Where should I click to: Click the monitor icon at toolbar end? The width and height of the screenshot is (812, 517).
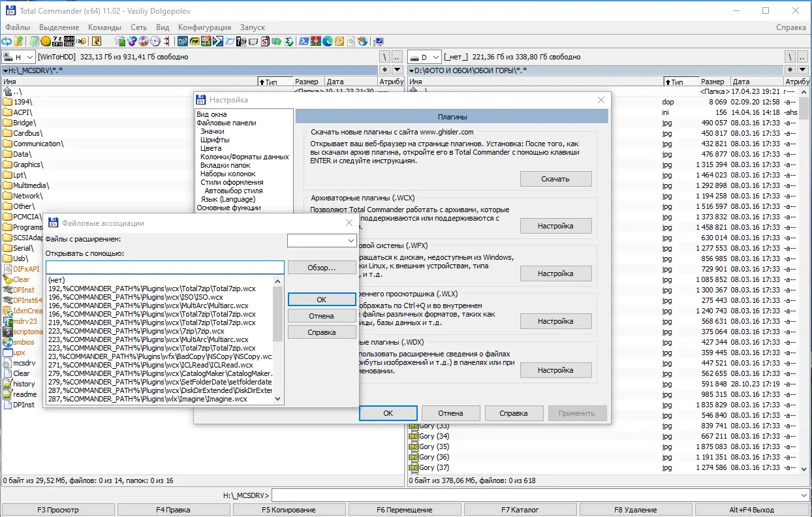[379, 41]
